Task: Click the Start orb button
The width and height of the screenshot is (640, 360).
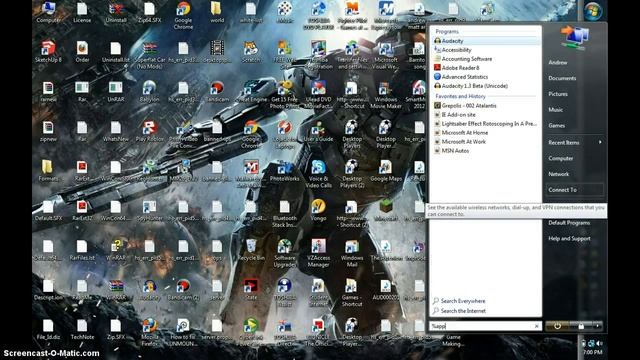Action: pyautogui.click(x=593, y=11)
